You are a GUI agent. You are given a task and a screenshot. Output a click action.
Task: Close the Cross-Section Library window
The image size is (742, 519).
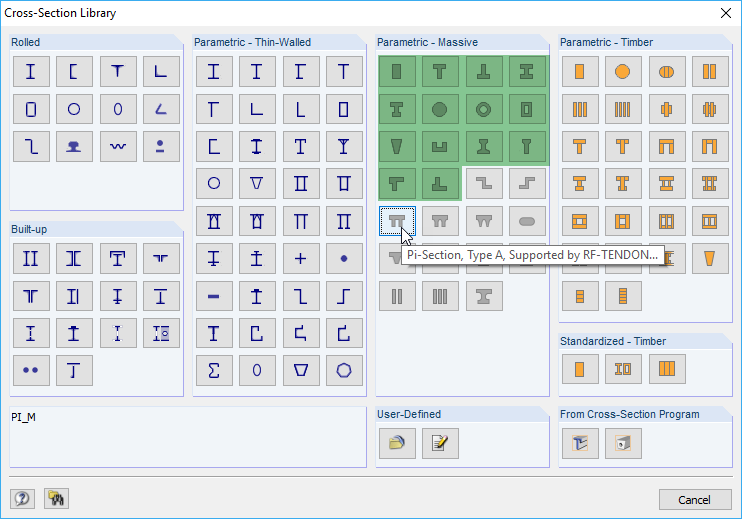pos(726,13)
